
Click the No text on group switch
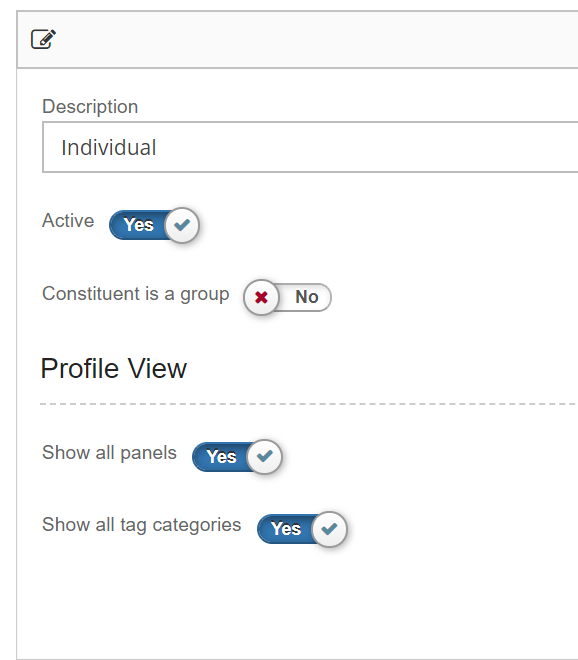[x=307, y=297]
